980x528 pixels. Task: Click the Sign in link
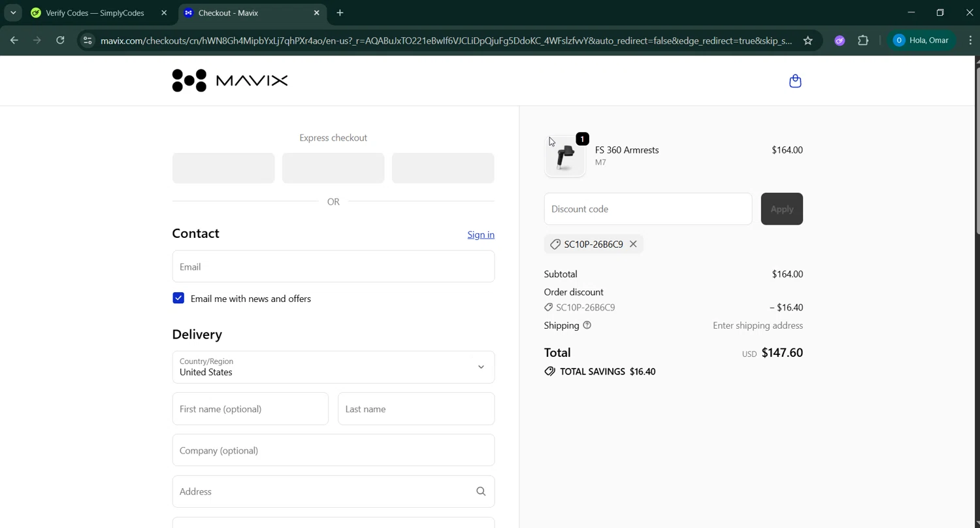pos(481,235)
